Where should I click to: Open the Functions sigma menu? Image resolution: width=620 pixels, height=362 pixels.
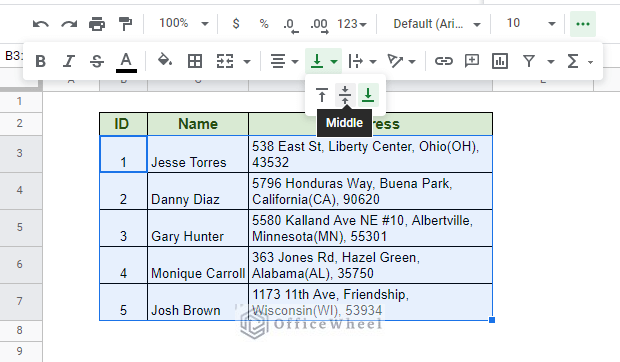click(x=579, y=61)
